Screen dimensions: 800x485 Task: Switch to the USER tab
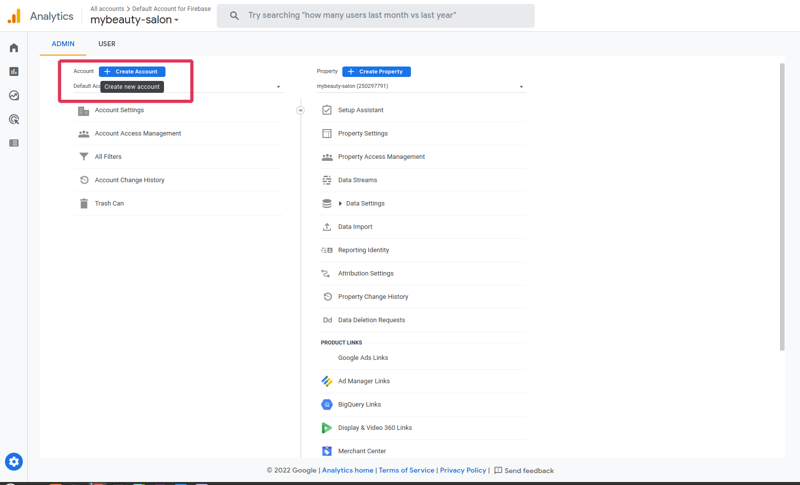[107, 44]
